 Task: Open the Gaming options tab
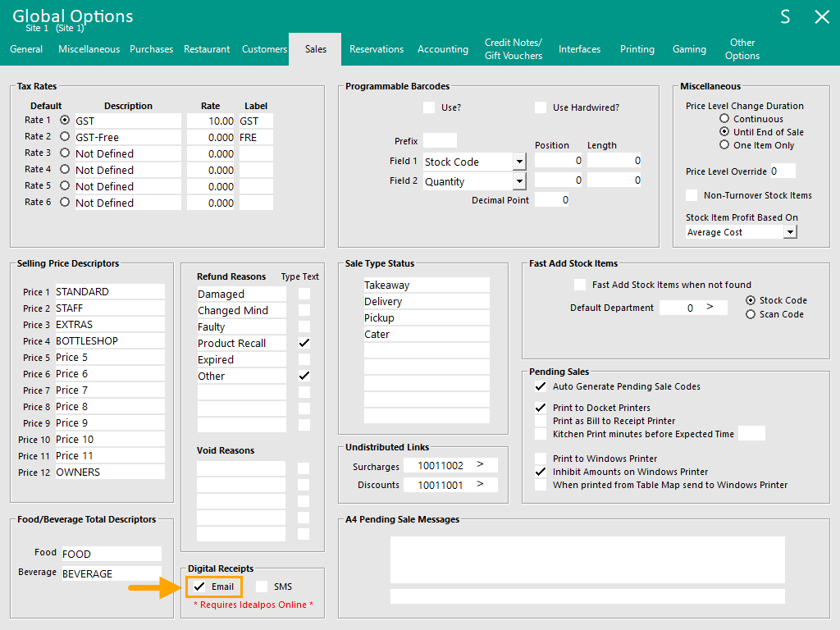point(689,49)
